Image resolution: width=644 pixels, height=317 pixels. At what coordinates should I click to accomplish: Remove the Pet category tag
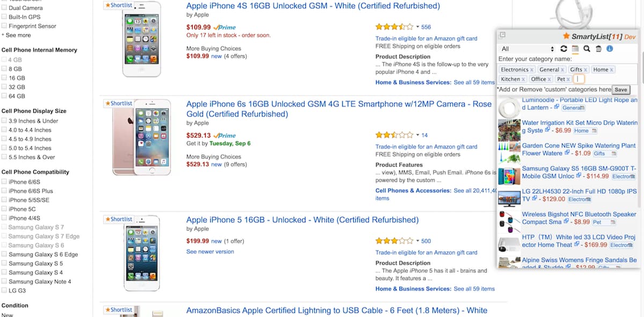(568, 80)
